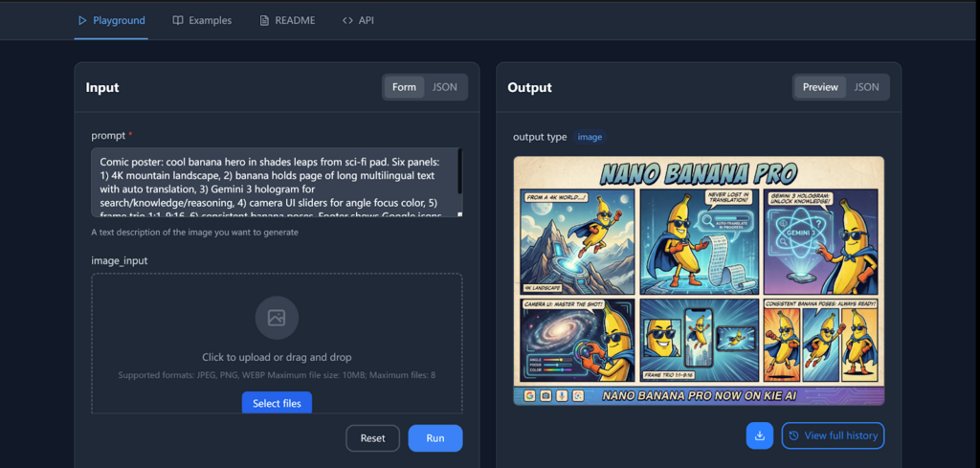Click inside the prompt text box
This screenshot has height=468, width=980.
coord(273,182)
